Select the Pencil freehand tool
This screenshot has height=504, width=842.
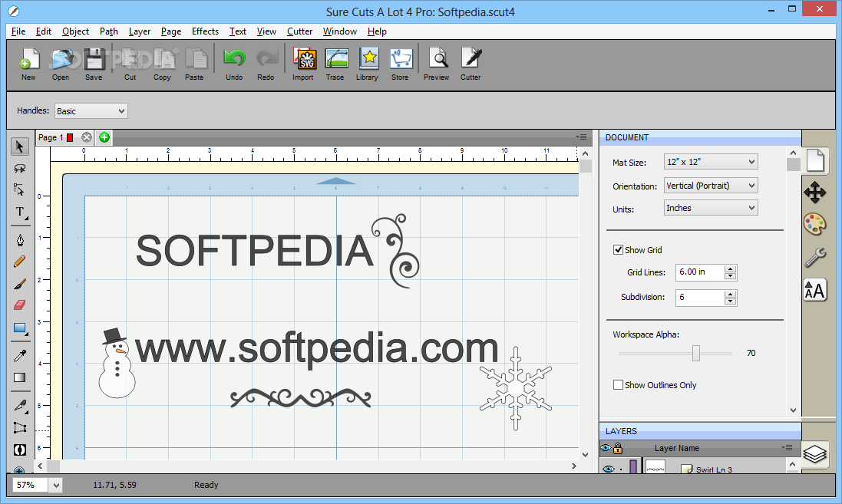coord(19,262)
